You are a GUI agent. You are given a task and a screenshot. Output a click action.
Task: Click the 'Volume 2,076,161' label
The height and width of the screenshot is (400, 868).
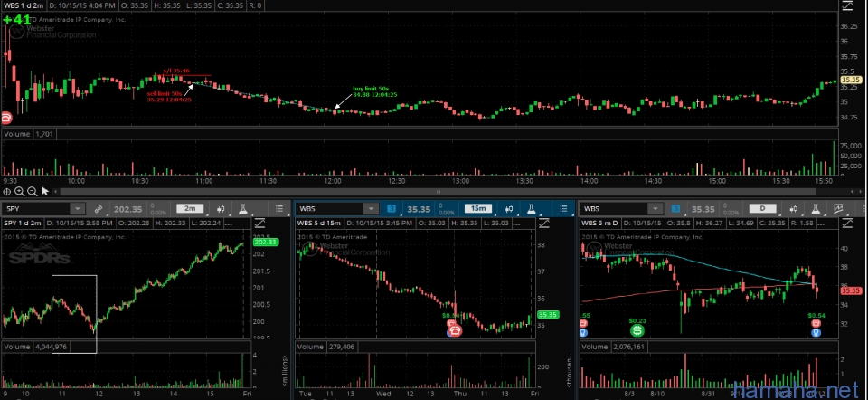click(615, 347)
